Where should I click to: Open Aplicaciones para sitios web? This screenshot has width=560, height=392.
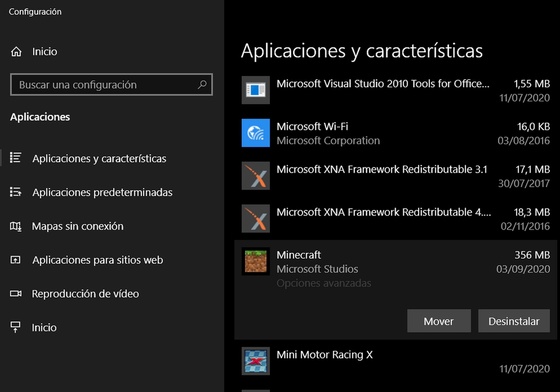[x=98, y=260]
